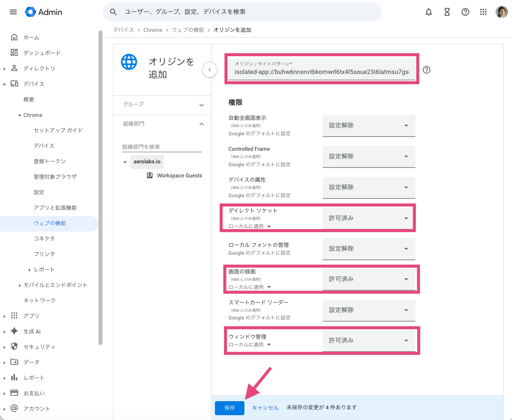The height and width of the screenshot is (420, 512).
Task: Collapse the settings panel with the arrow button
Action: 210,70
